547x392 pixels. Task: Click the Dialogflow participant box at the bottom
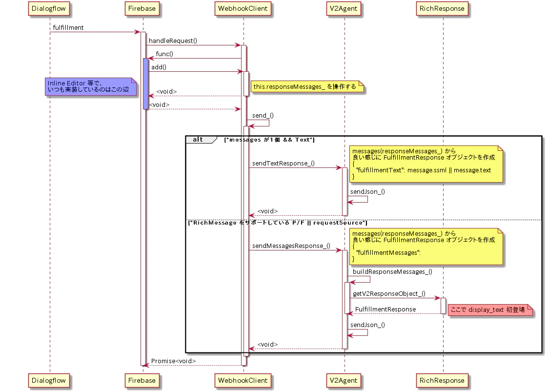click(x=48, y=380)
